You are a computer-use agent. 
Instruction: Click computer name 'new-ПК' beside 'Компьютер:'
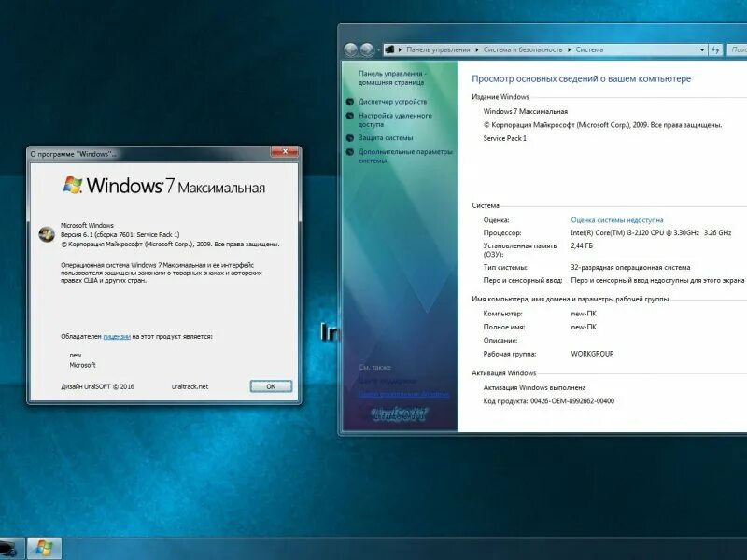pos(584,314)
